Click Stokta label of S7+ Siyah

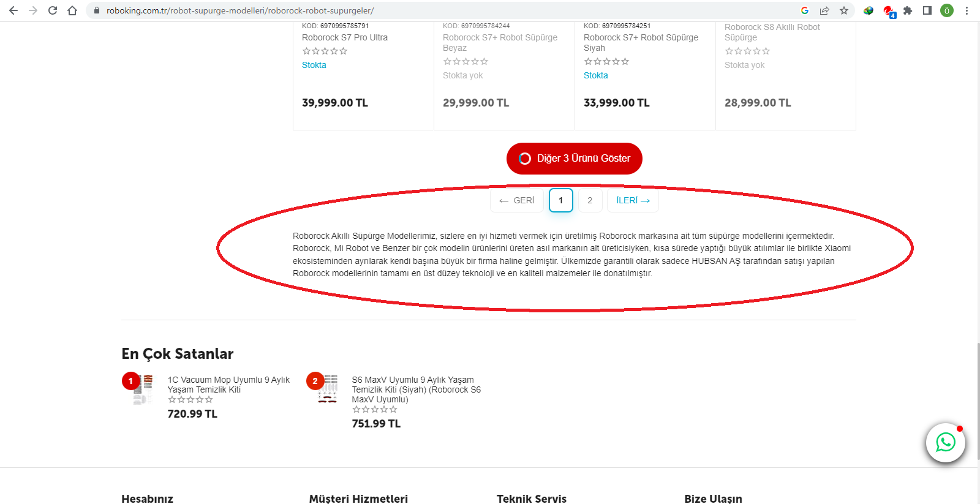coord(596,75)
